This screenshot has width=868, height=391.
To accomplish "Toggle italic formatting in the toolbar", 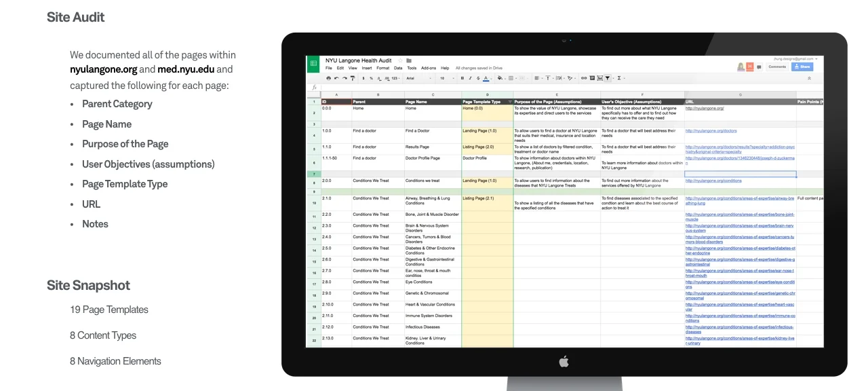I will 471,78.
